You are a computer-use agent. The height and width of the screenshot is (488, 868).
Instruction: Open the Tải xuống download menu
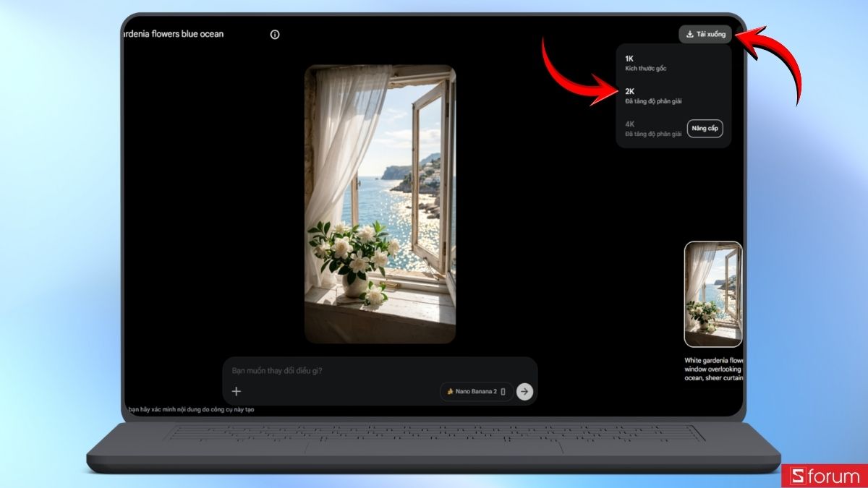click(705, 35)
